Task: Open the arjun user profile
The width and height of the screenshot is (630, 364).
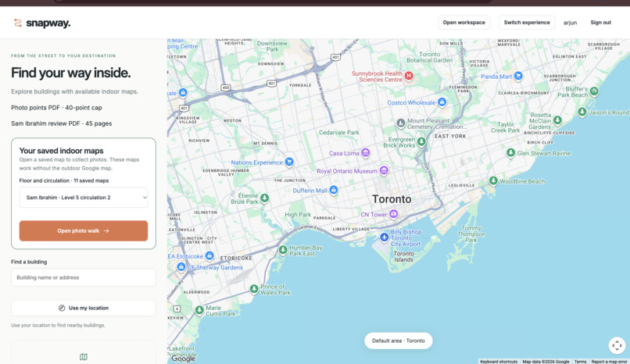Action: [570, 23]
